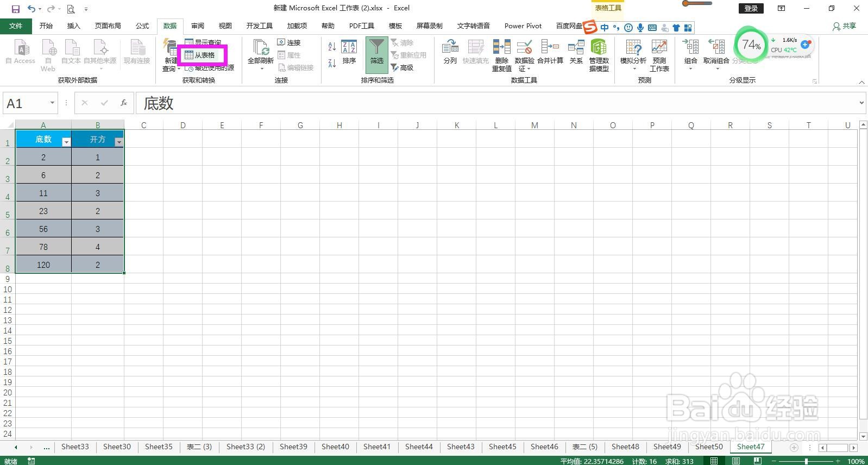Screen dimensions: 868x465
Task: Switch to Power Pivot ribbon tab
Action: tap(523, 26)
